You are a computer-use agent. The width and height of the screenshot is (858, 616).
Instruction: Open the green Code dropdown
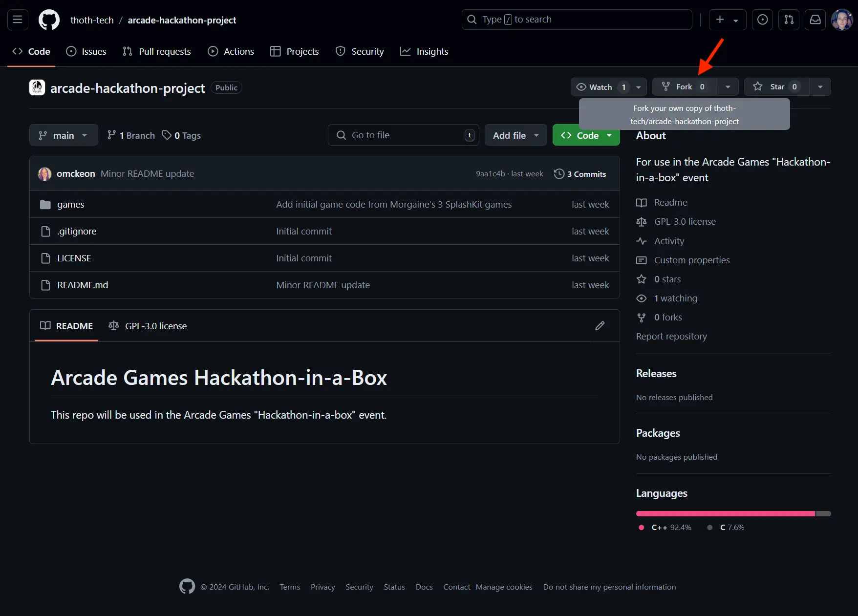[x=586, y=135]
